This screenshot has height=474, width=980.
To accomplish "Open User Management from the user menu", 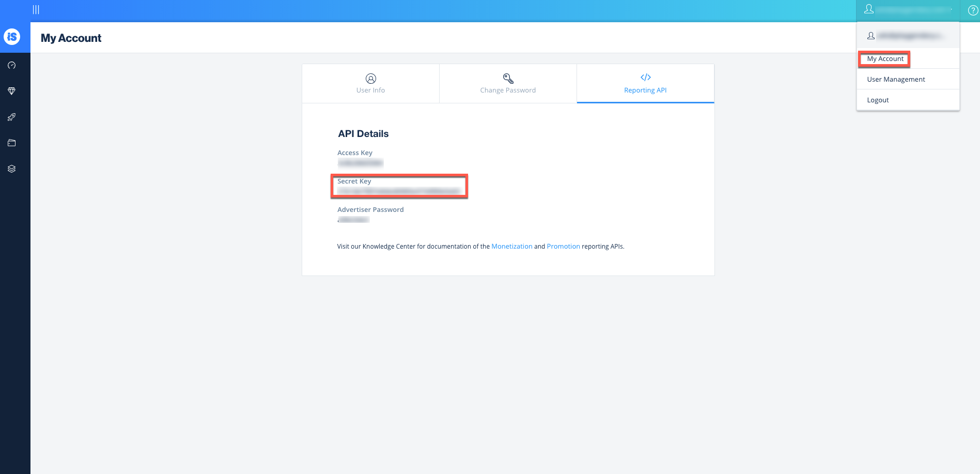I will coord(896,80).
